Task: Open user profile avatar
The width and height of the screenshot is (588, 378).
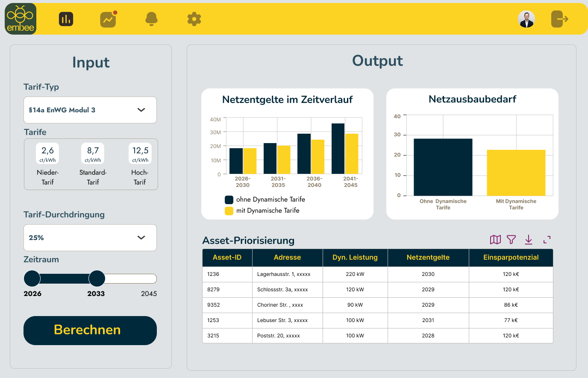Action: point(526,19)
